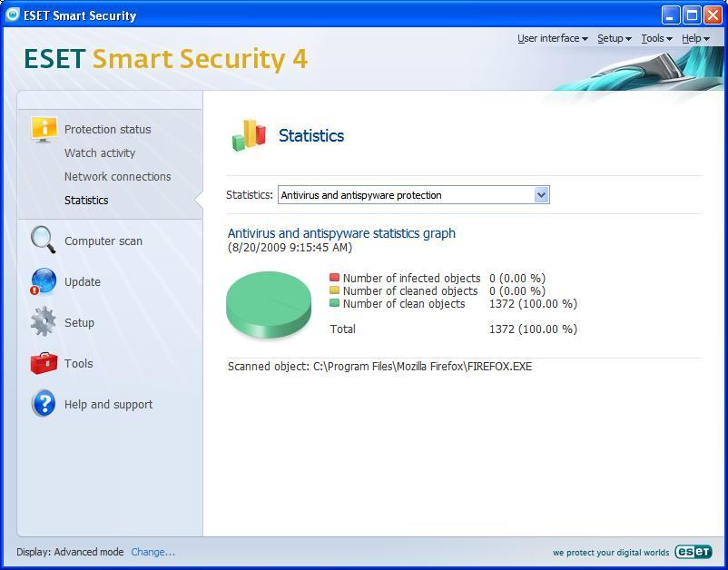Select Statistics in the sidebar
The height and width of the screenshot is (570, 728).
(x=86, y=200)
